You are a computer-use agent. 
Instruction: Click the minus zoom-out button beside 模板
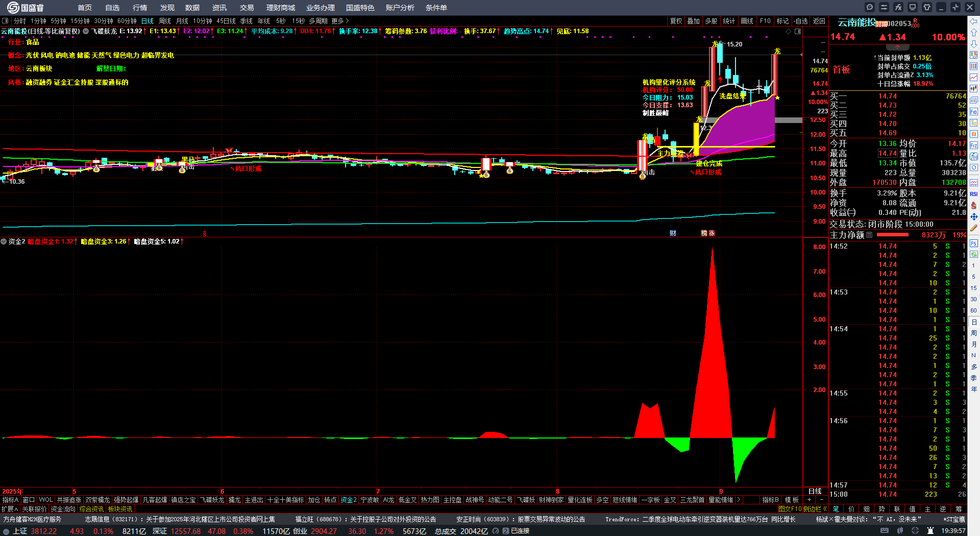click(821, 500)
